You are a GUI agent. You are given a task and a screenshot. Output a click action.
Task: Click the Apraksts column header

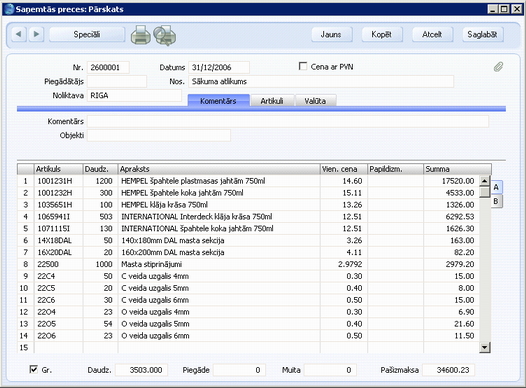[x=219, y=169]
